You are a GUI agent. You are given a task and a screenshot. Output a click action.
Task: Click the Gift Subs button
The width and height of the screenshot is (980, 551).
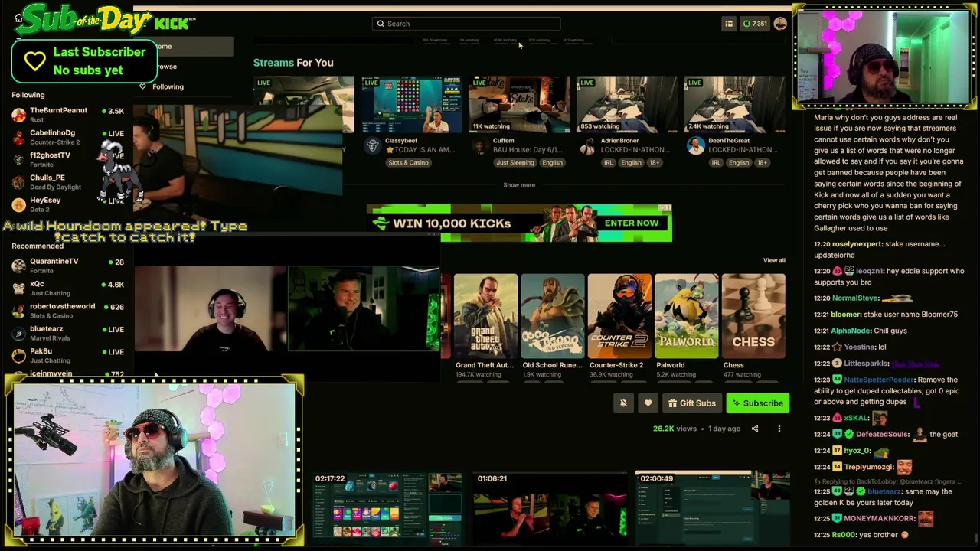[x=691, y=403]
